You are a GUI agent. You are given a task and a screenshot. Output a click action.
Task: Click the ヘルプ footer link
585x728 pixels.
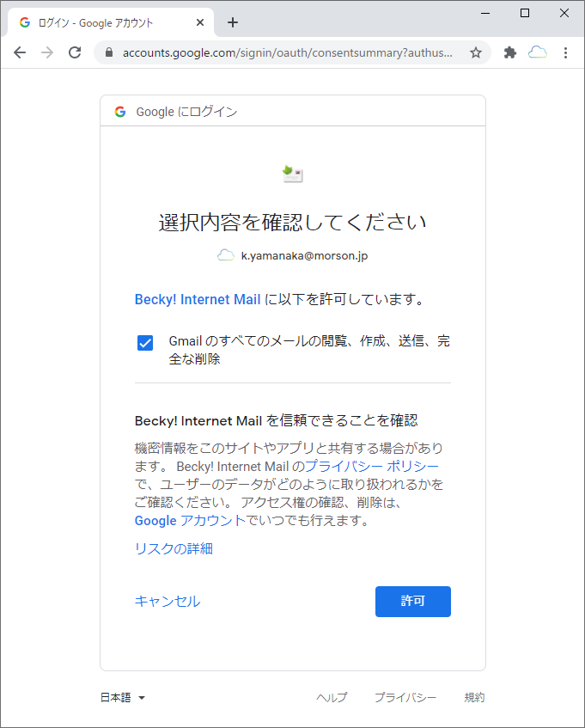[x=332, y=698]
